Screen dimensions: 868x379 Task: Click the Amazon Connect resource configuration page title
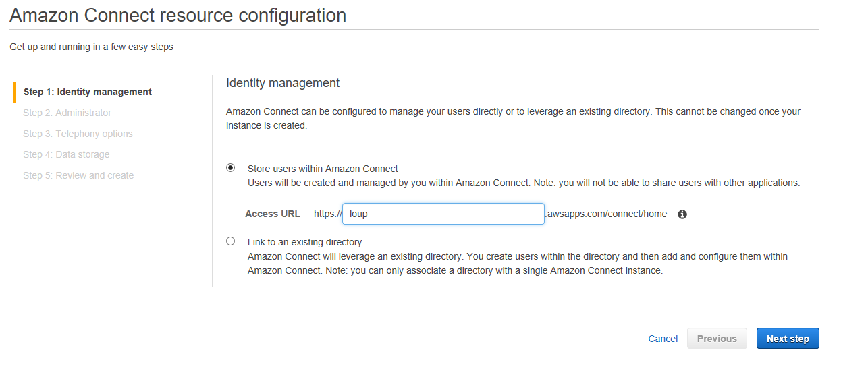(178, 15)
